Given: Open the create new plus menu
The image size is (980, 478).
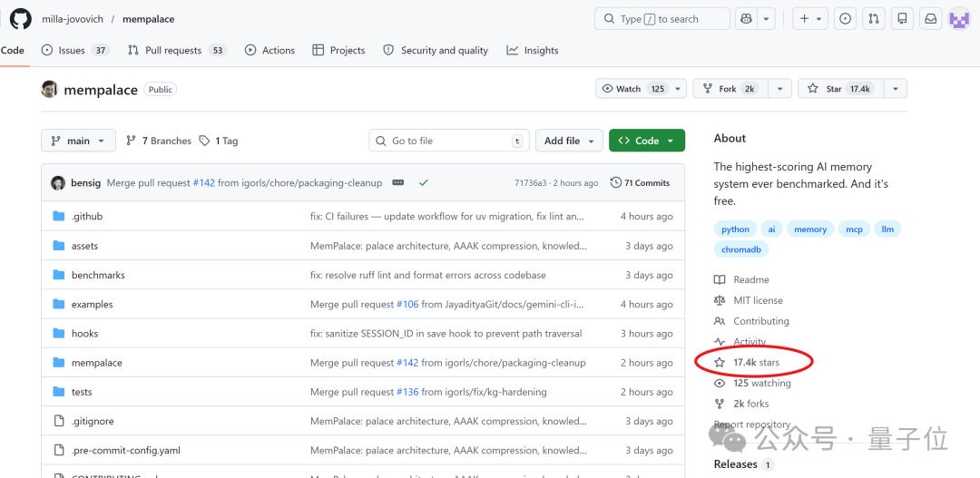Looking at the screenshot, I should 810,19.
